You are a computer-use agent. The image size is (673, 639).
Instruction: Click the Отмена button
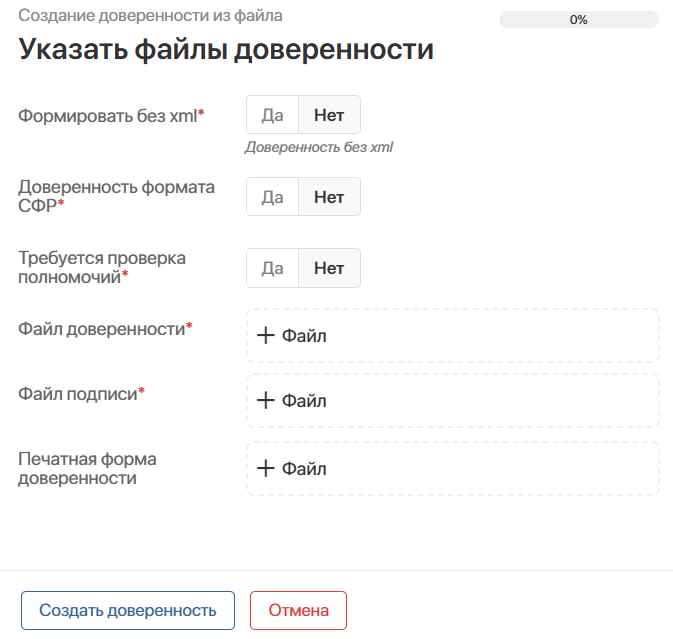click(x=298, y=610)
